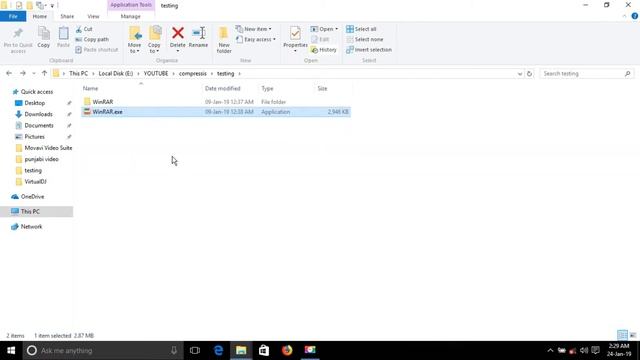Open the Move to menu
640x360 pixels.
[134, 40]
